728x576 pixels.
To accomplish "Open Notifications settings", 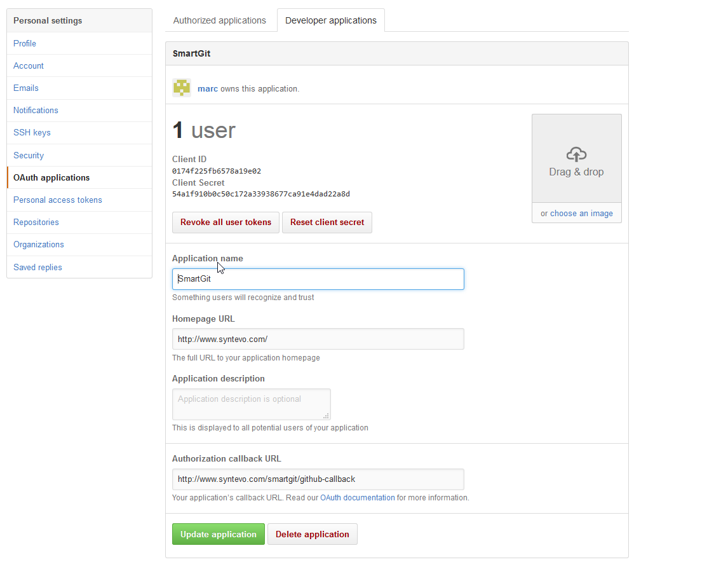I will click(x=36, y=110).
